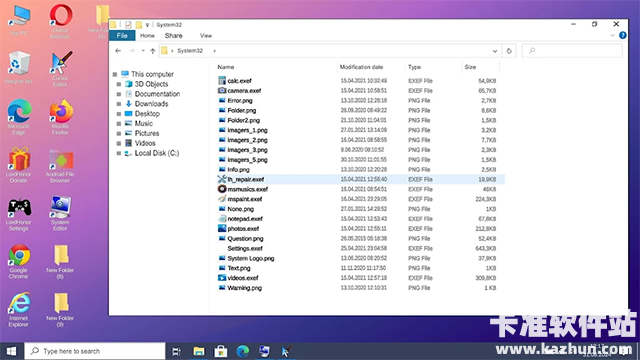Screen dimensions: 640x360
Task: Launch Google Chrome from the desktop
Action: [x=19, y=261]
